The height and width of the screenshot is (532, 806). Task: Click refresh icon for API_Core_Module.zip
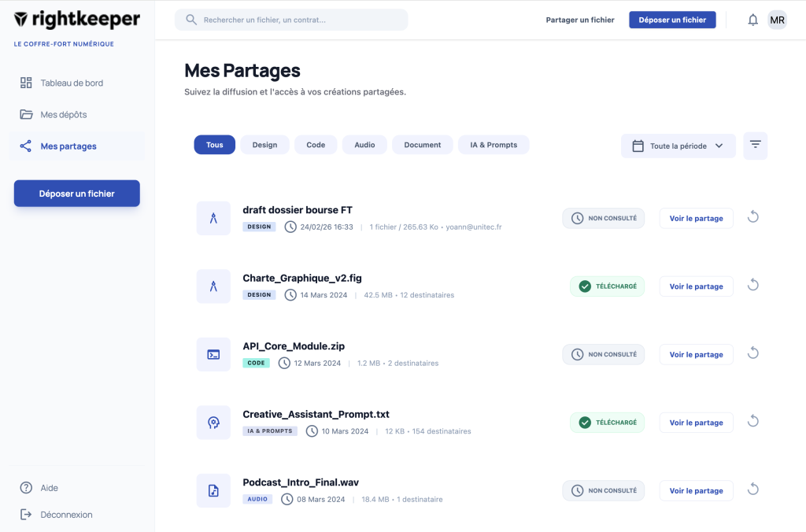[x=752, y=353]
